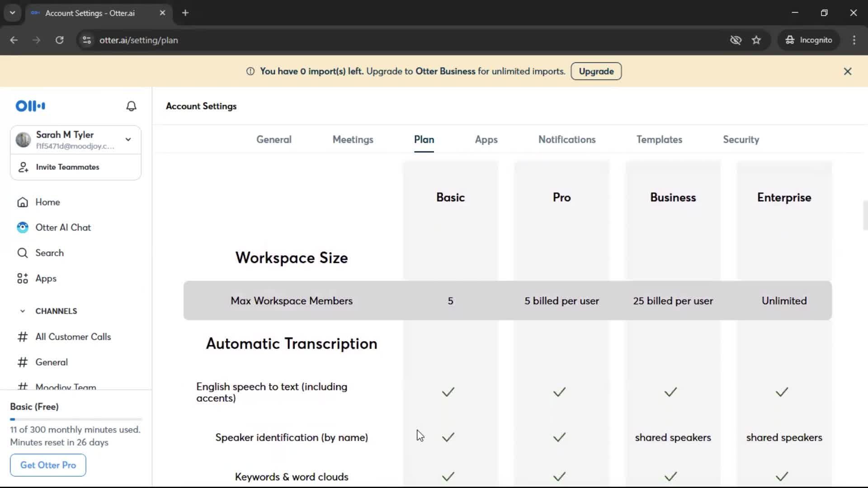The width and height of the screenshot is (868, 488).
Task: Switch to Security settings tab
Action: tap(741, 140)
